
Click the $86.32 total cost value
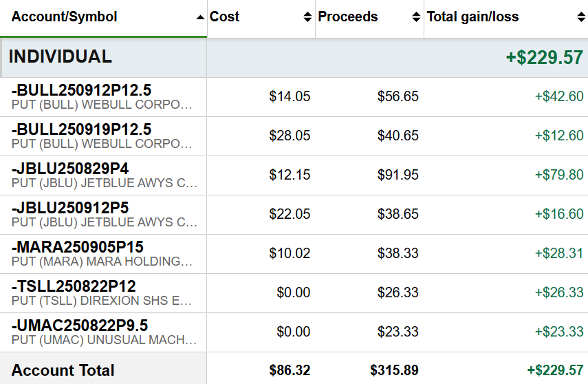290,370
